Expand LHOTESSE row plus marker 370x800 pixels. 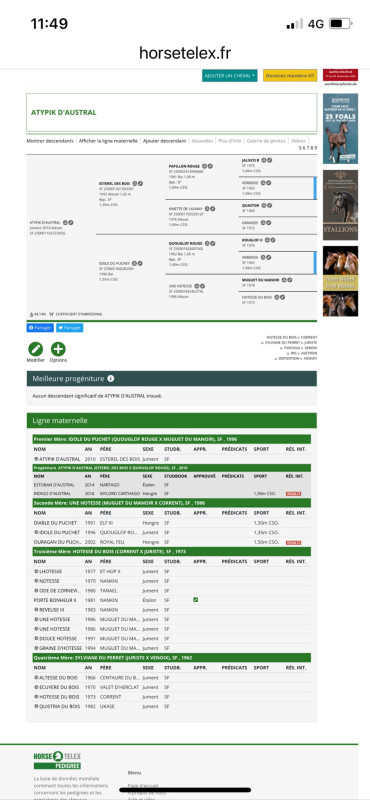point(36,571)
